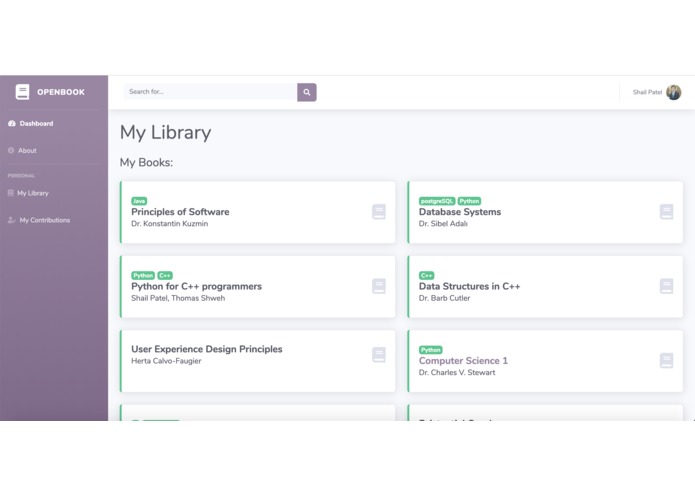Screen dimensions: 695x494
Task: Click the Shail Patel username text
Action: (x=647, y=92)
